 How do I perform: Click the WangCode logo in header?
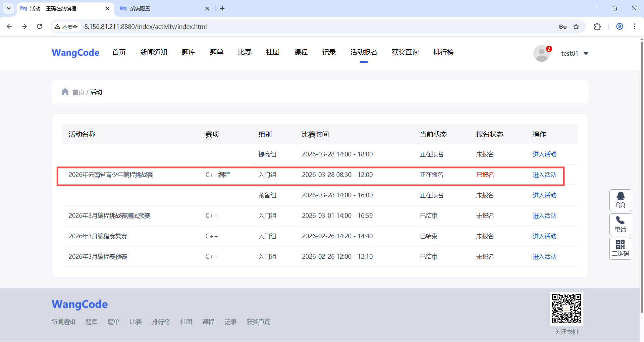[75, 53]
